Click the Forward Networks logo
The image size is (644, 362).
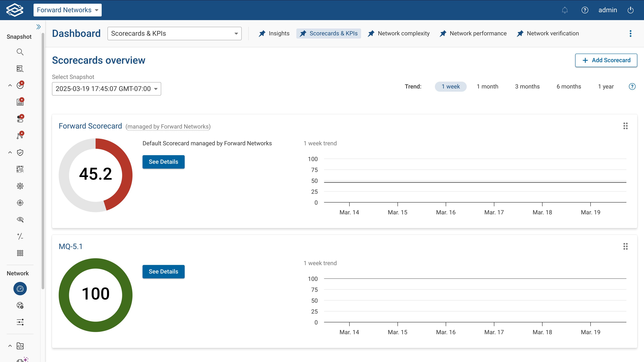[15, 10]
